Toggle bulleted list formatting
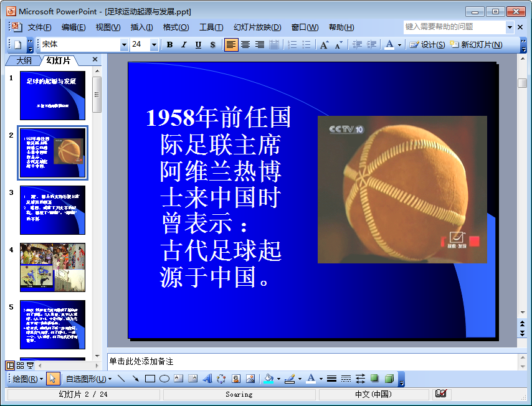 [306, 44]
